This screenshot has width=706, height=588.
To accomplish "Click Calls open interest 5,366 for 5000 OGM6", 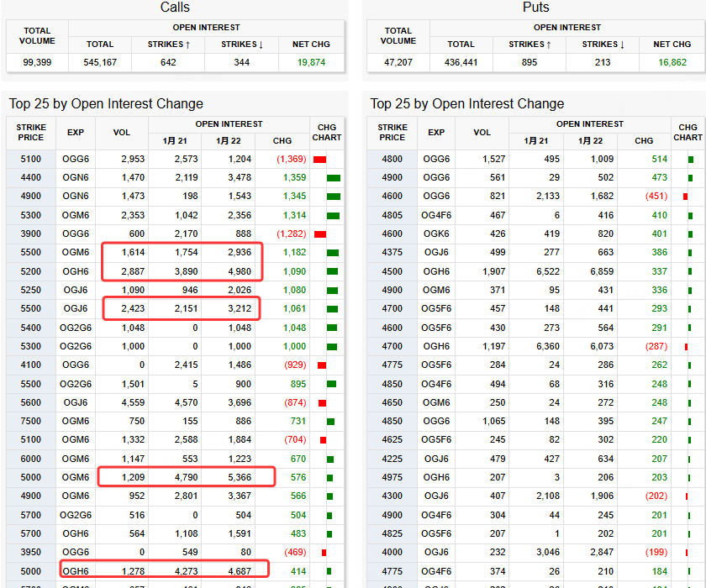I will click(x=240, y=477).
